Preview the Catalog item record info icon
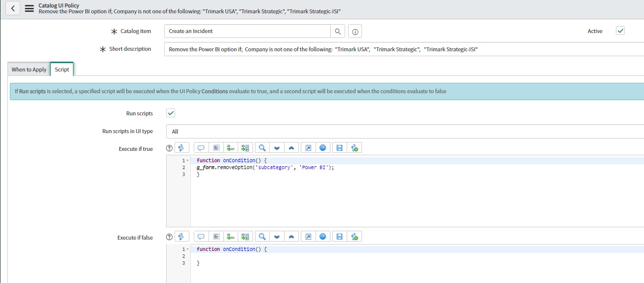The image size is (644, 283). point(355,32)
